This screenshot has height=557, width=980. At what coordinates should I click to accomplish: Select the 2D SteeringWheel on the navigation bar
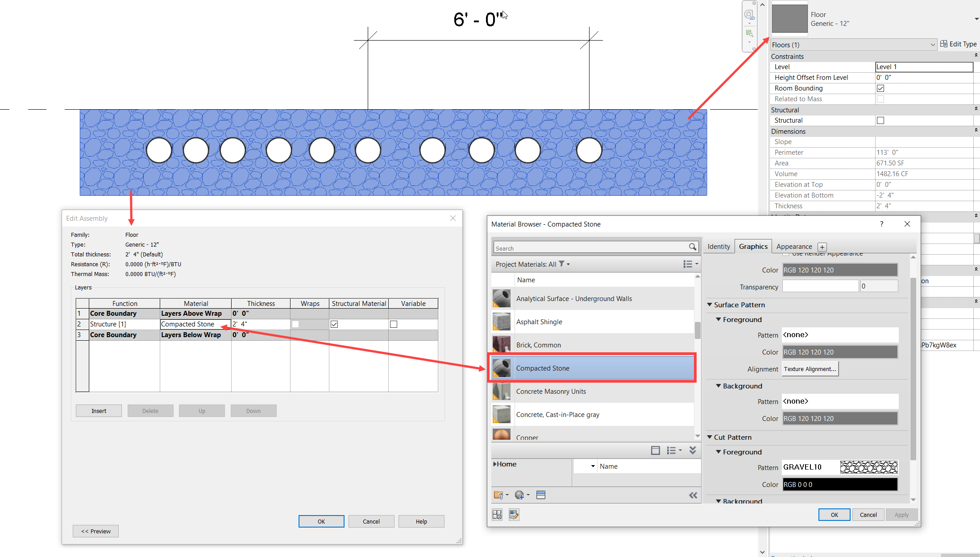pos(749,14)
